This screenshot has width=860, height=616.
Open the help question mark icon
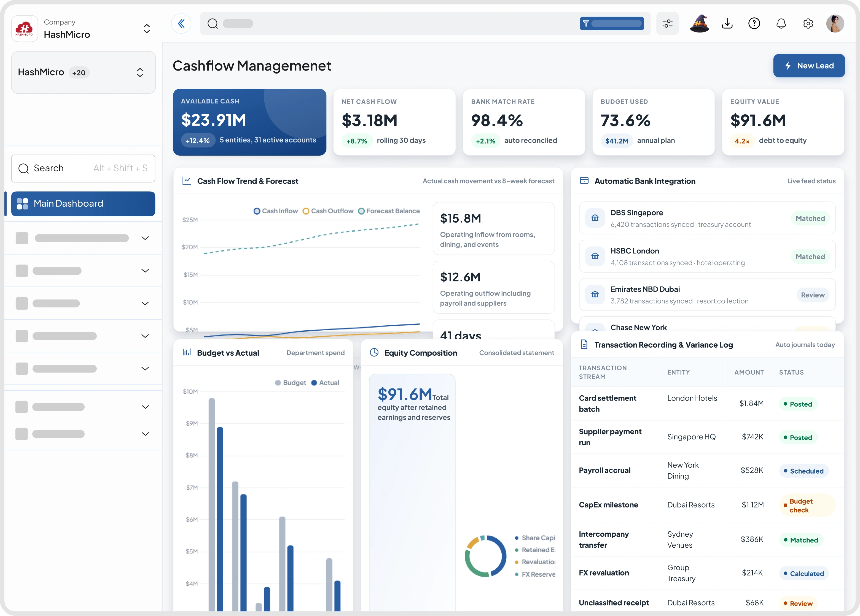pos(754,23)
